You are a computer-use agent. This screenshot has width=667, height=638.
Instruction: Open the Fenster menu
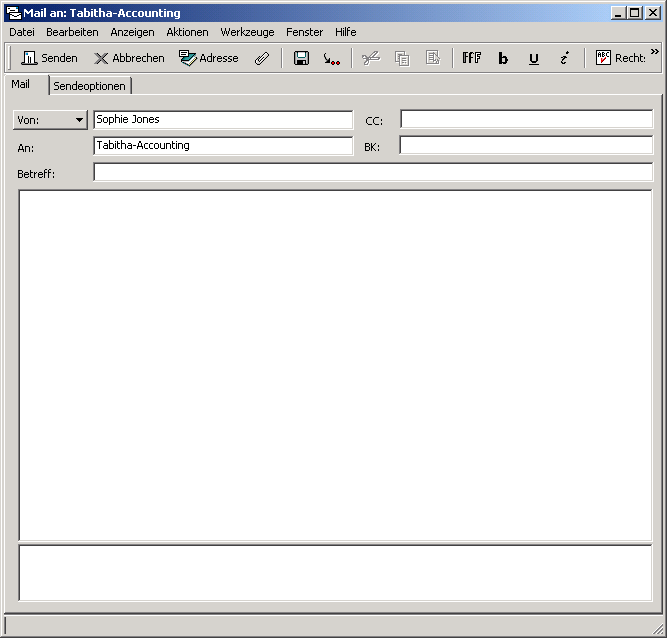(305, 32)
